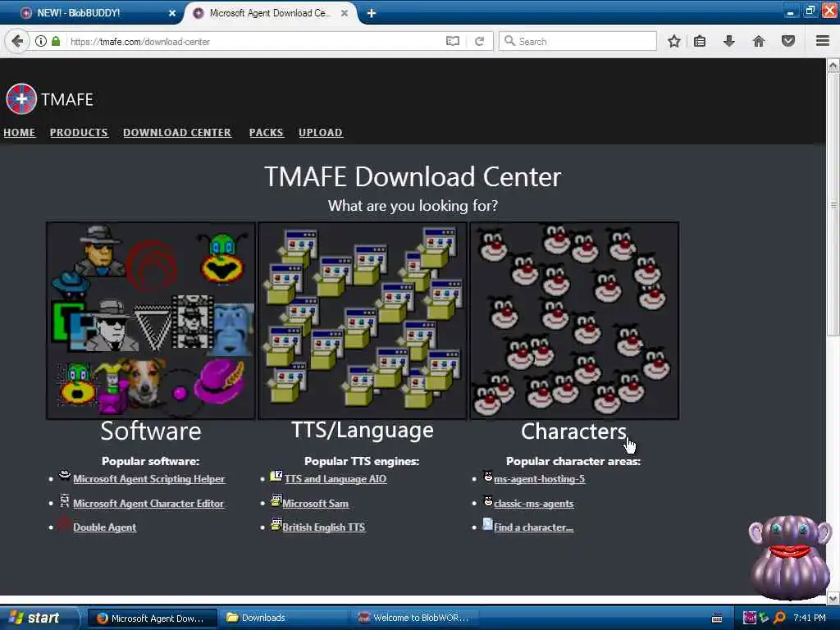Image resolution: width=840 pixels, height=630 pixels.
Task: Open the DOWNLOAD CENTER navigation link
Action: tap(177, 132)
